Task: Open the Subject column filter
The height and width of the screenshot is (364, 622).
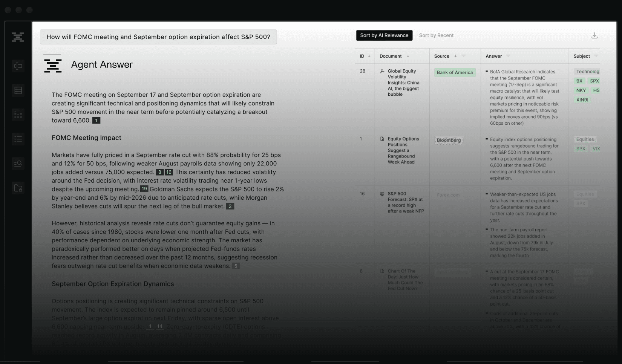Action: coord(596,56)
